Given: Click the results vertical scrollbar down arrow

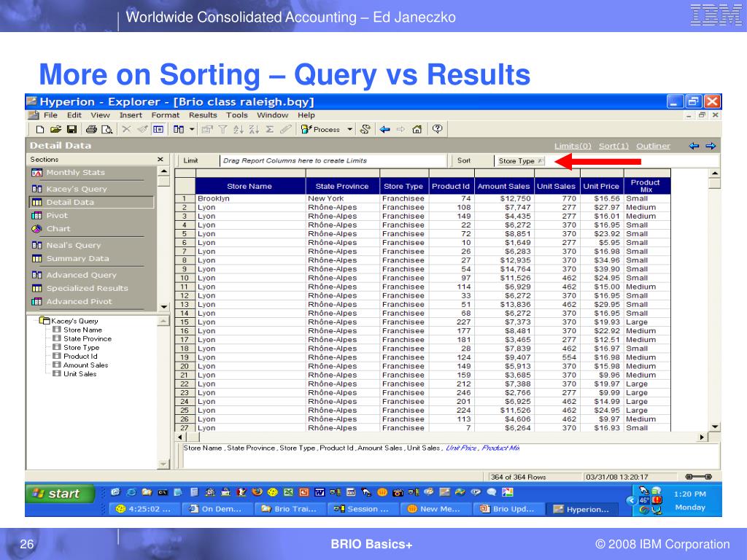Looking at the screenshot, I should point(715,427).
